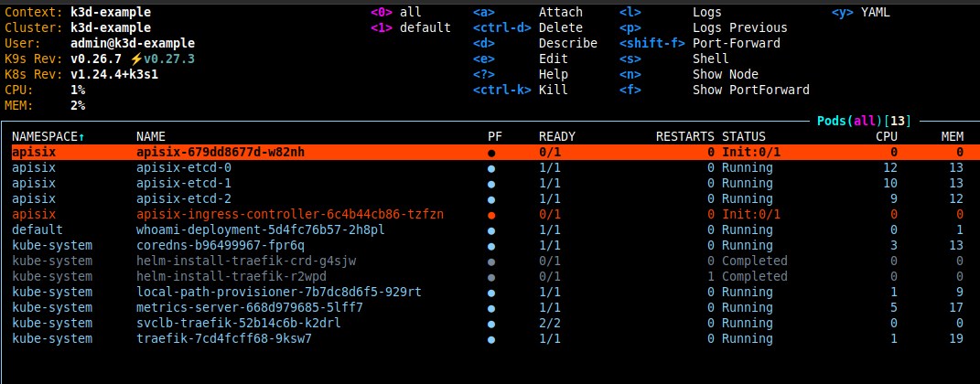Screen dimensions: 980x384
Task: Click port-forward dot for the traefik-7cd4fcff68-9ksw7 pod
Action: click(x=491, y=339)
